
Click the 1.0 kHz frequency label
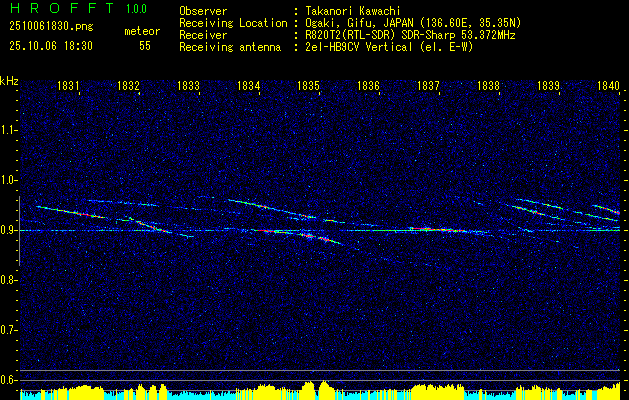tap(8, 181)
